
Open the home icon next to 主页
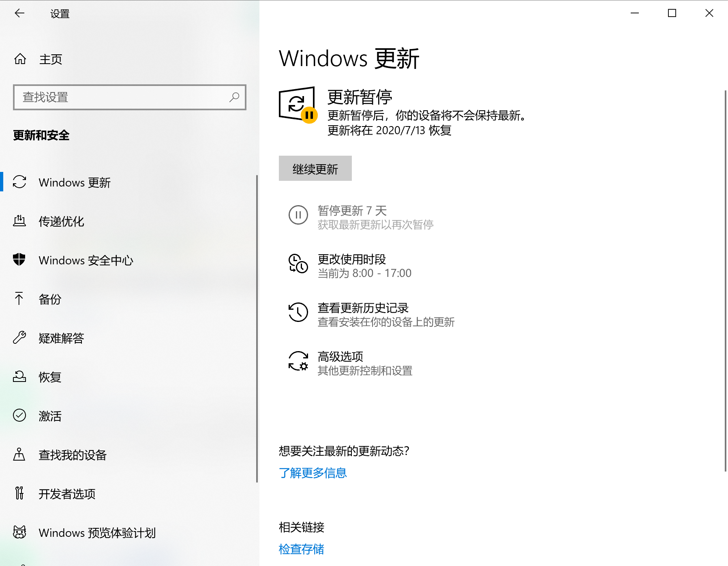click(x=20, y=59)
